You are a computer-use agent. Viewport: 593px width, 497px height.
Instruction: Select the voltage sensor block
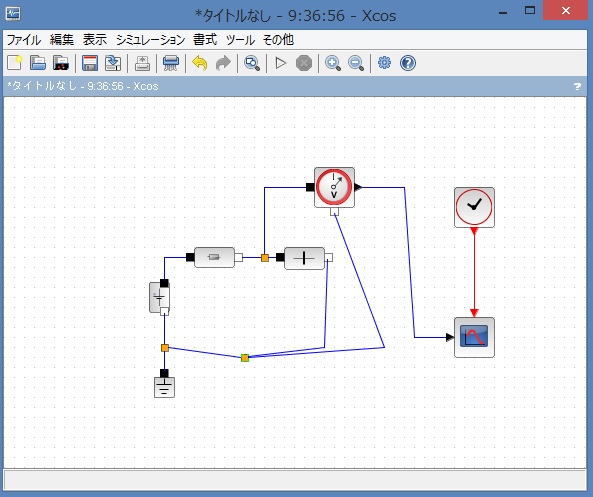334,187
